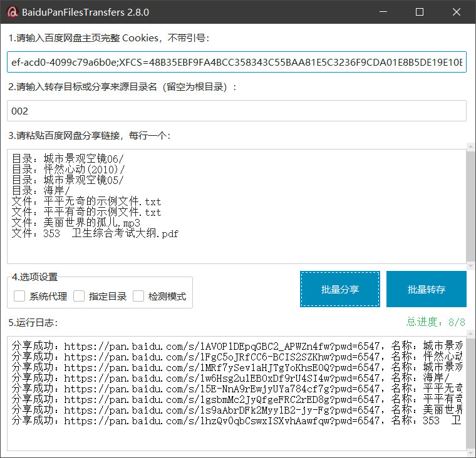Enable the 检测模式 checkbox
Image resolution: width=476 pixels, height=458 pixels.
click(138, 296)
